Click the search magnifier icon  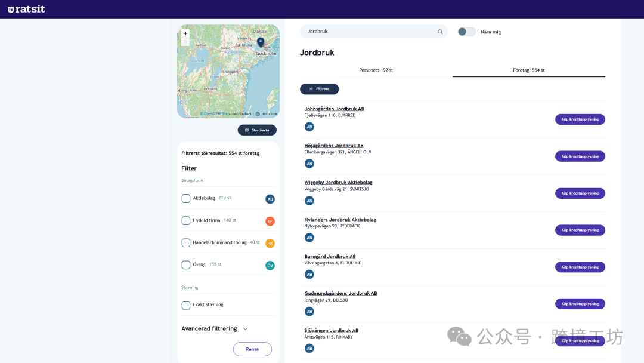coord(440,32)
